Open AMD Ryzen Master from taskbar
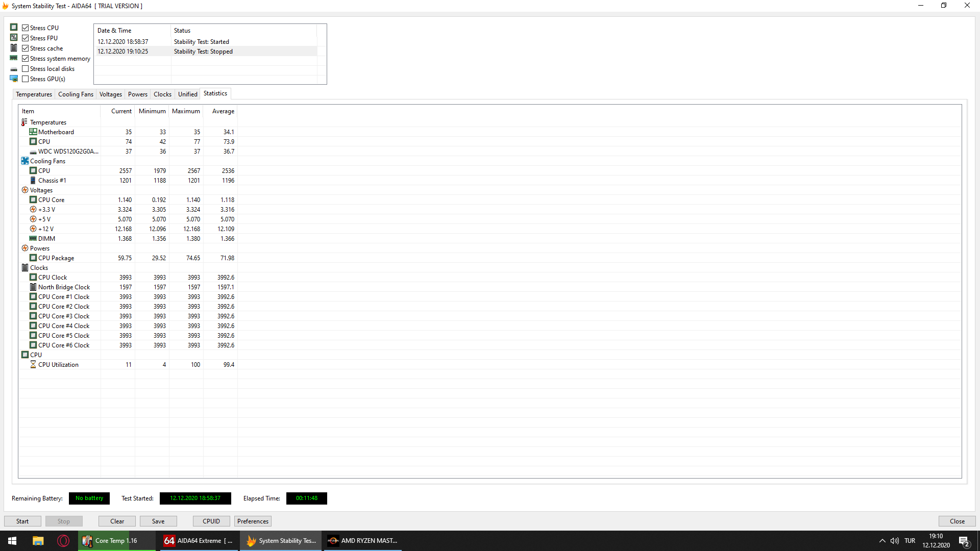The image size is (980, 551). click(362, 541)
